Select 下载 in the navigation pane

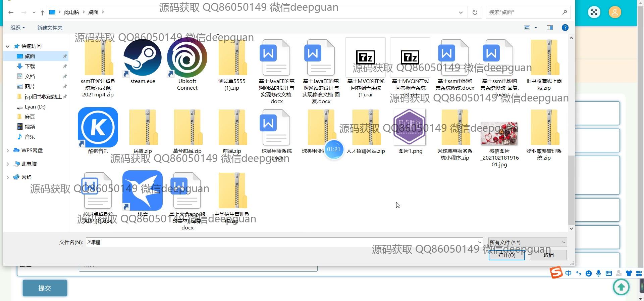[30, 66]
